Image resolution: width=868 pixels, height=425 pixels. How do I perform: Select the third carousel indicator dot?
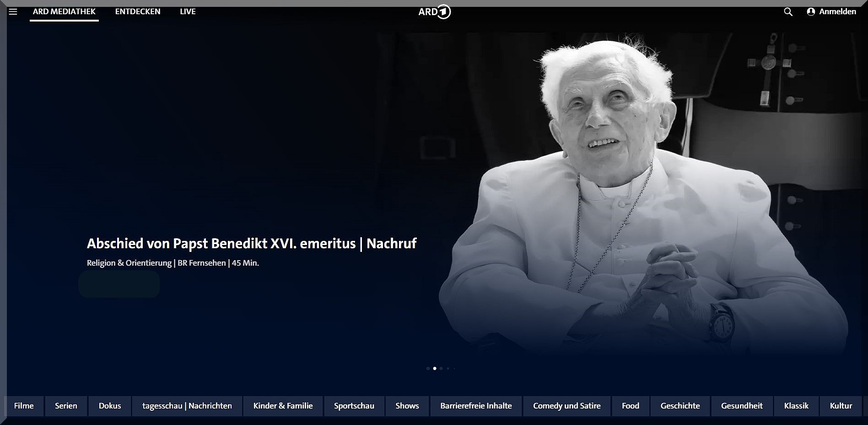point(441,368)
